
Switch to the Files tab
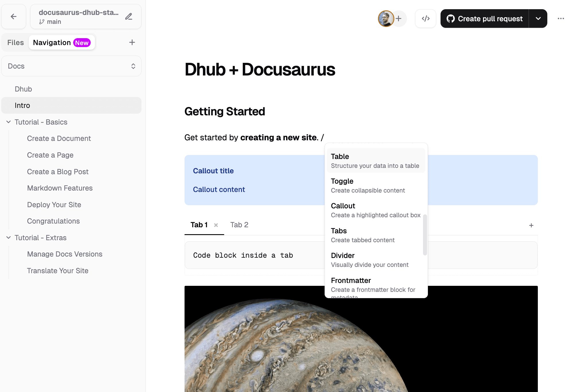(x=15, y=42)
